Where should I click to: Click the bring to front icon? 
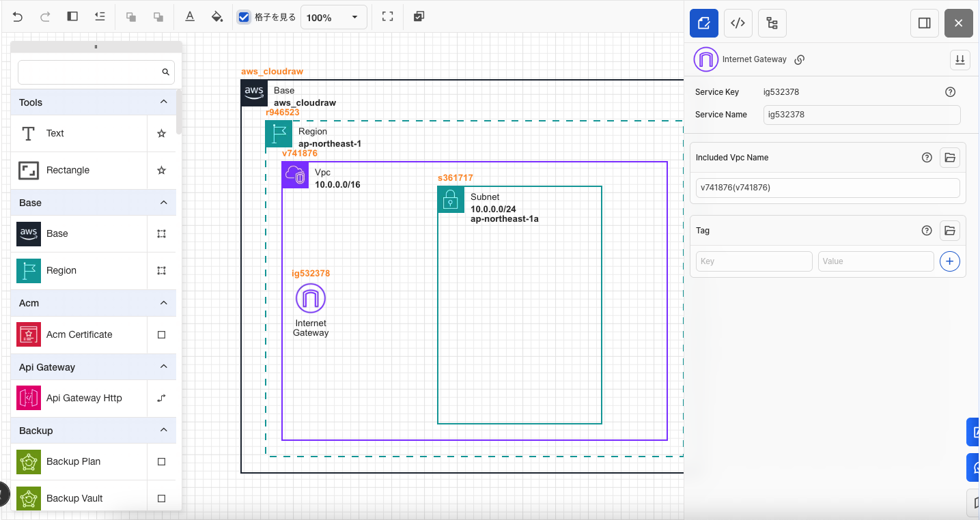[132, 17]
